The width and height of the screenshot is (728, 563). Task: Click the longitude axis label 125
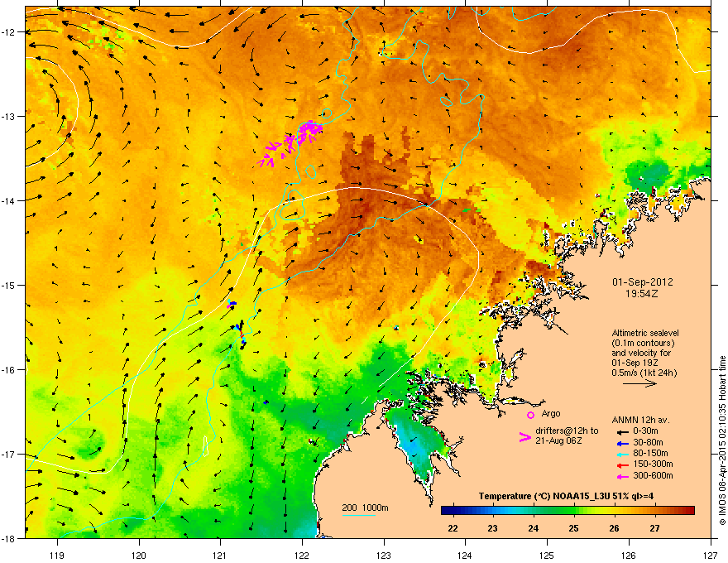pos(547,555)
